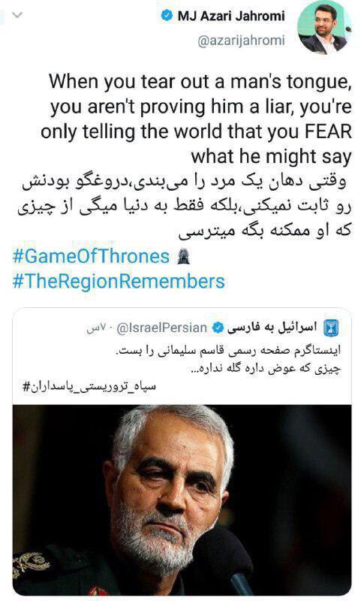364x601 pixels.
Task: Open the Persian hashtag #سپاه_تروریستی_پاسداران
Action: pos(89,386)
